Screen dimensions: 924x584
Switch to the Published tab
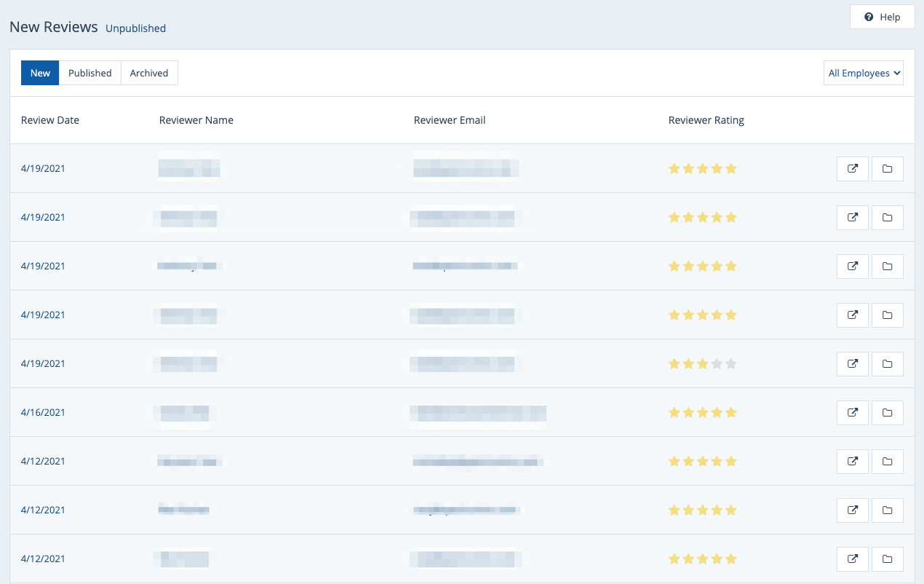(89, 73)
